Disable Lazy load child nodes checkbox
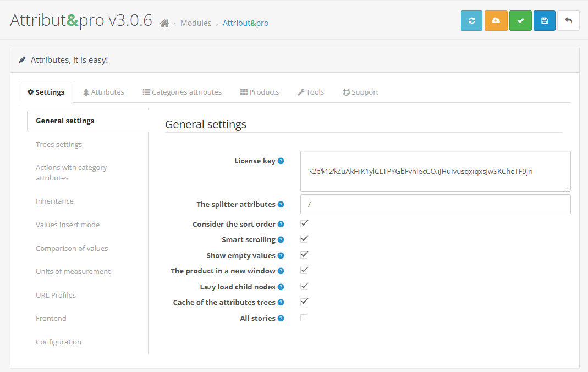588x372 pixels. pyautogui.click(x=304, y=286)
